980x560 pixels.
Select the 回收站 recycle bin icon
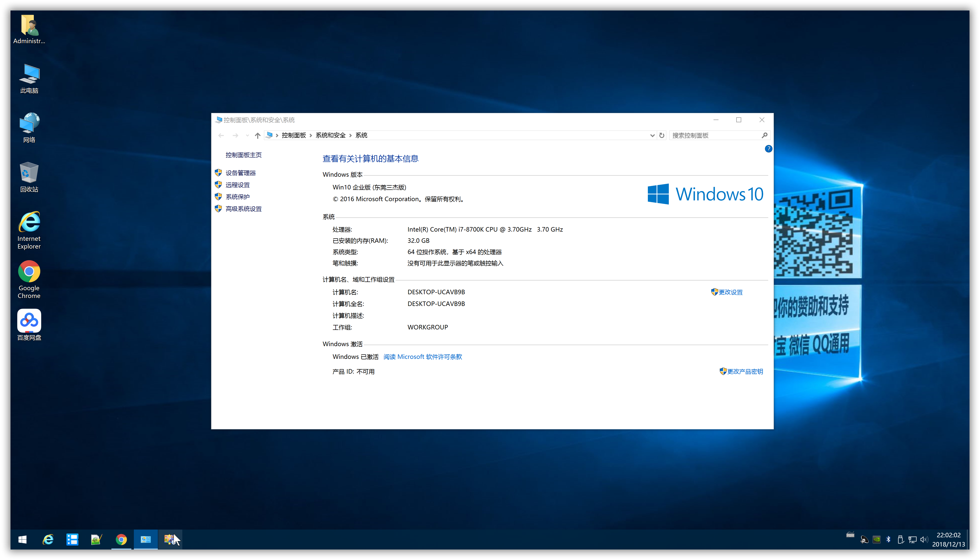[x=29, y=177]
